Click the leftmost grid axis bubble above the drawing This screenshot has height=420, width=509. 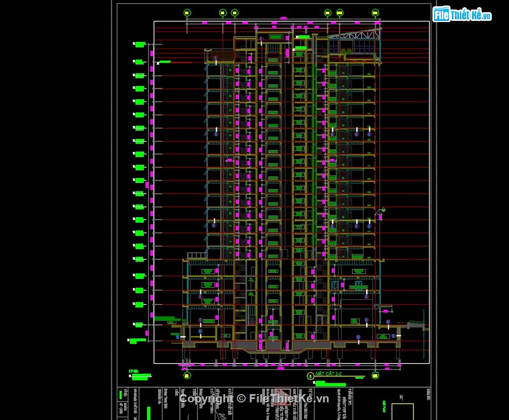(x=186, y=12)
